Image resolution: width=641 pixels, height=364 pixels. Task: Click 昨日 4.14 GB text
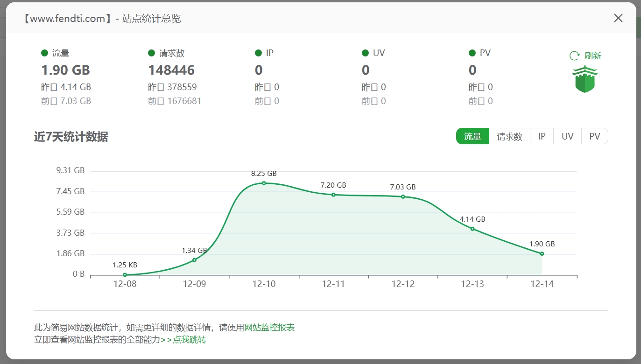click(x=66, y=87)
